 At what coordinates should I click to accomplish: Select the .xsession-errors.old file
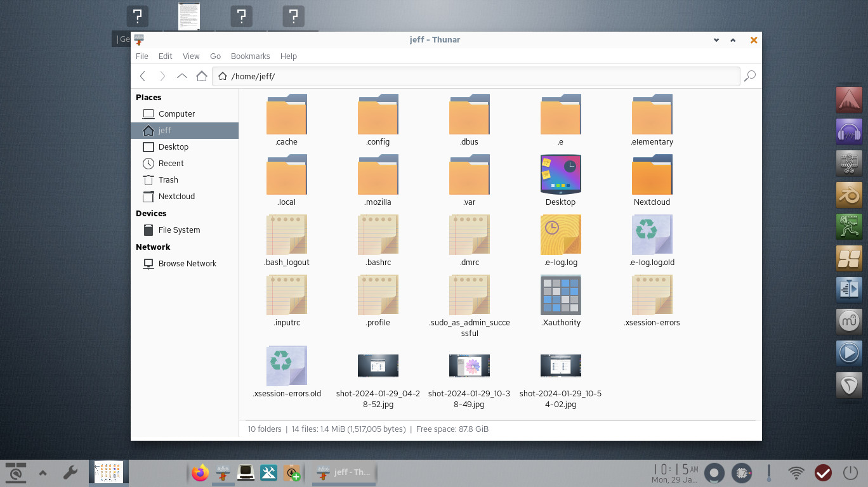pyautogui.click(x=287, y=366)
